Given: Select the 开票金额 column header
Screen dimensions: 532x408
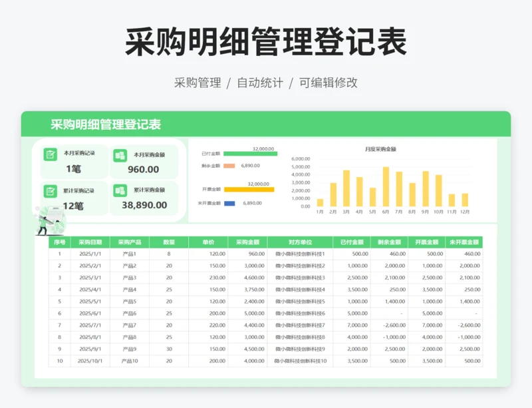Looking at the screenshot, I should pos(426,242).
